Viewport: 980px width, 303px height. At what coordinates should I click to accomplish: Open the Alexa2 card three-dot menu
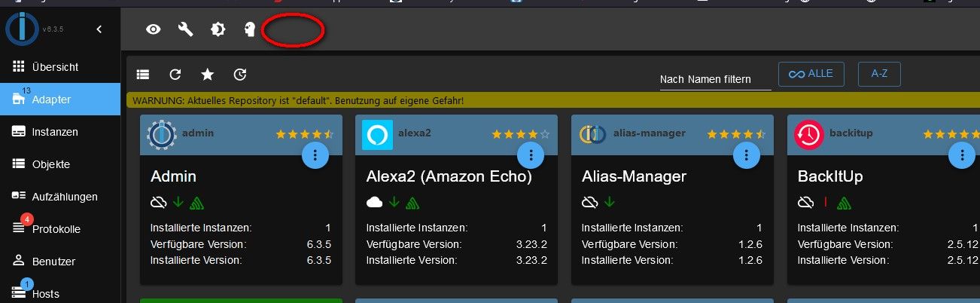click(x=531, y=155)
